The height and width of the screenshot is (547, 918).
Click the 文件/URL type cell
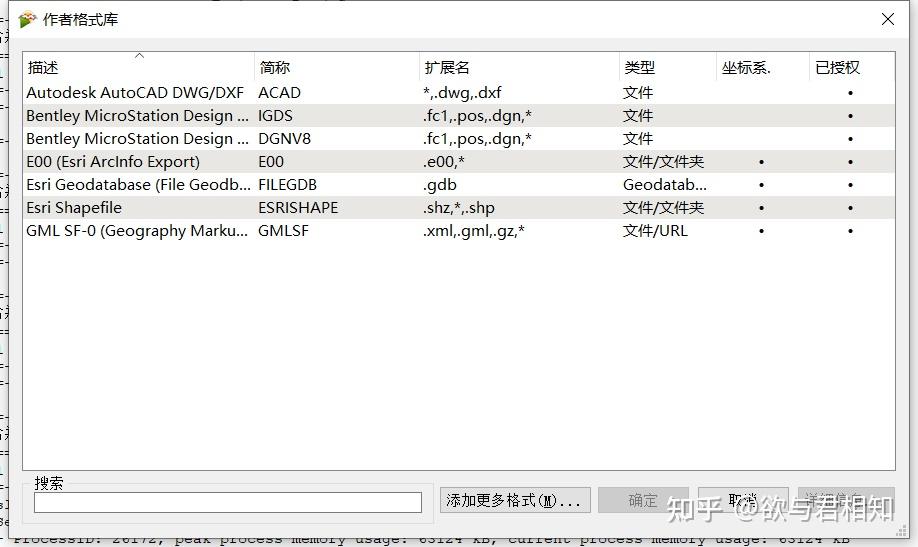pos(655,231)
